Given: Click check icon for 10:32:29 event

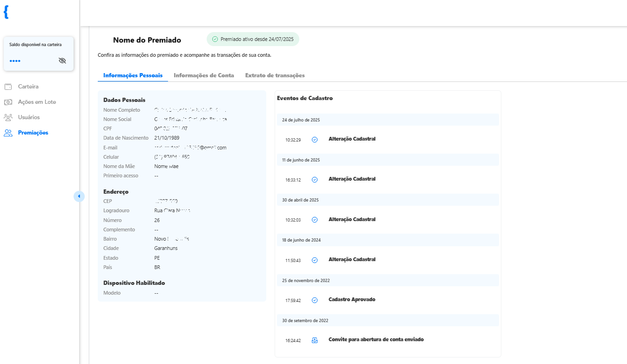Looking at the screenshot, I should point(315,139).
